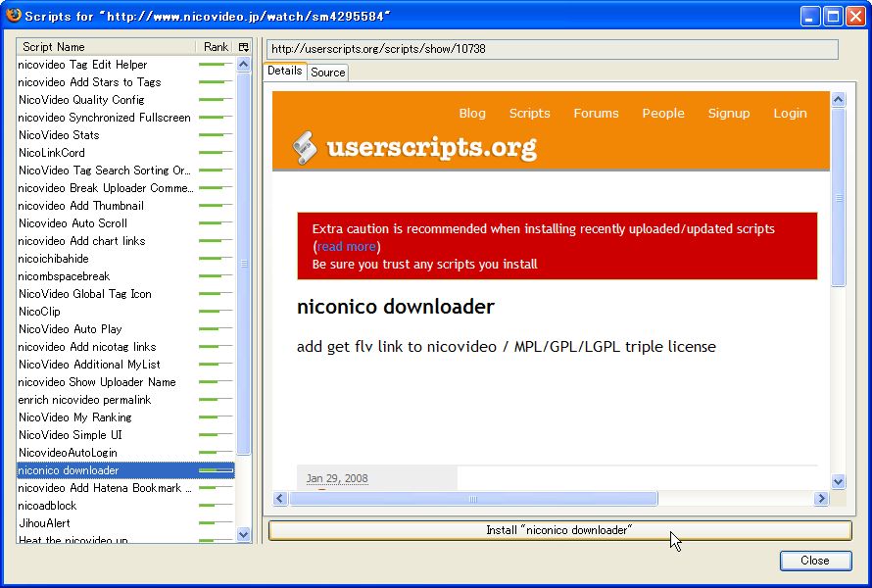Select 'nicoichibahide' script
The width and height of the screenshot is (872, 588).
pos(125,259)
